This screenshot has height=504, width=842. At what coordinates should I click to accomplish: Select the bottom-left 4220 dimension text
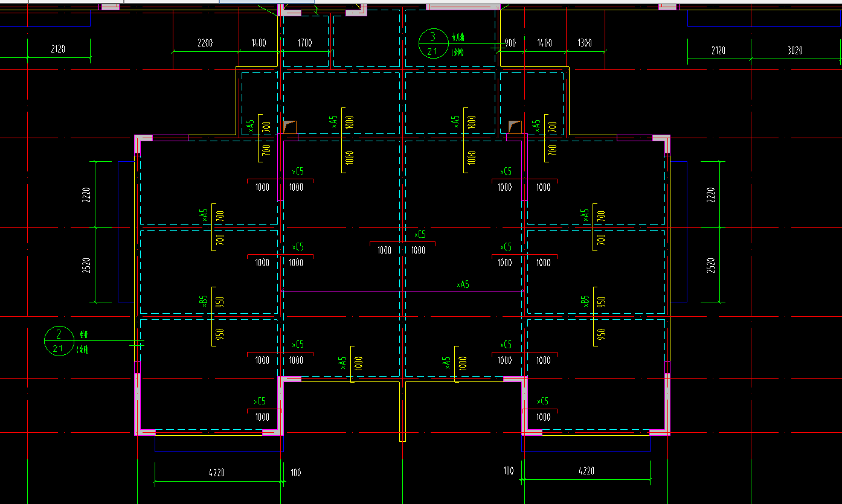coord(216,473)
